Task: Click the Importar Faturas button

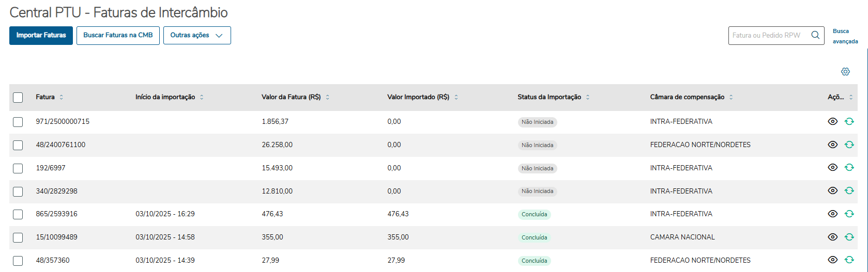Action: 41,36
